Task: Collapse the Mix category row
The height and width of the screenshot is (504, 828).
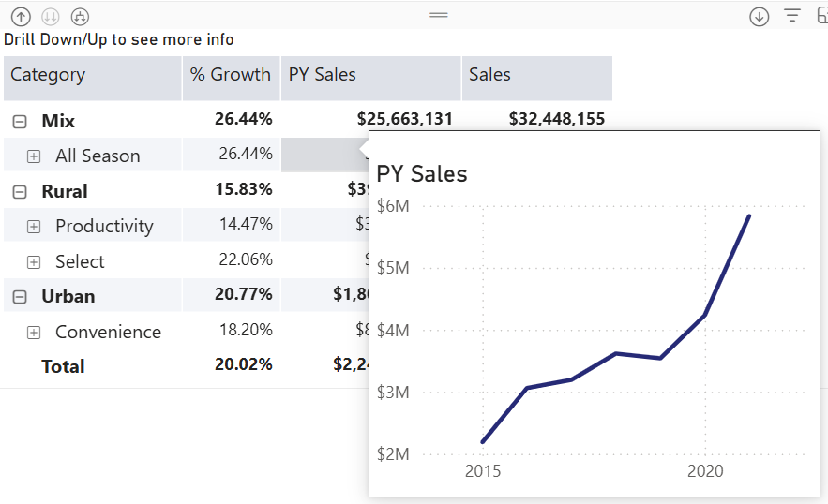Action: [x=20, y=121]
